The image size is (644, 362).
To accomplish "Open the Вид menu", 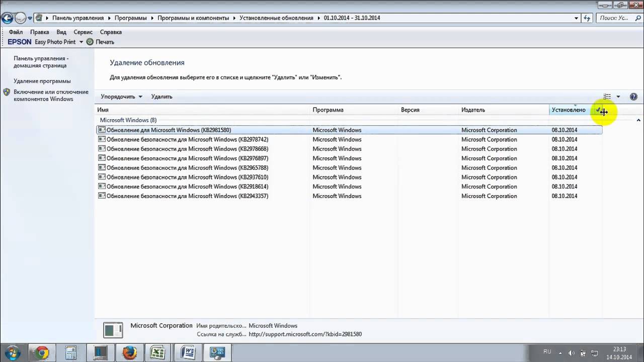I will pyautogui.click(x=61, y=32).
